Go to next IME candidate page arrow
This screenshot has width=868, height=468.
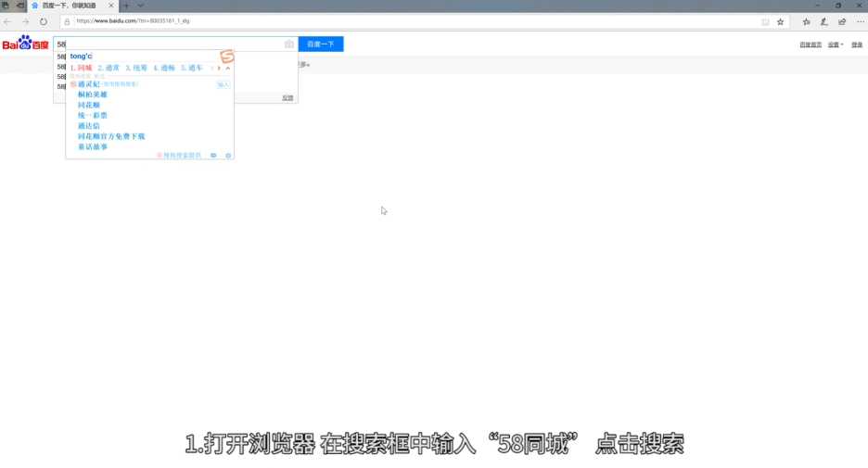219,68
